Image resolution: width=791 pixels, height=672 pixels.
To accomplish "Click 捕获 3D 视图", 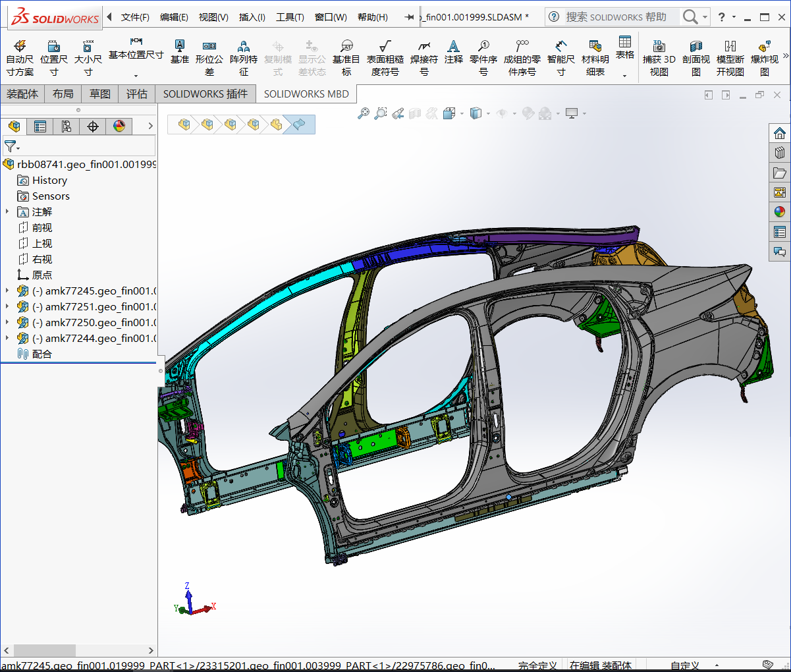I will pos(659,58).
